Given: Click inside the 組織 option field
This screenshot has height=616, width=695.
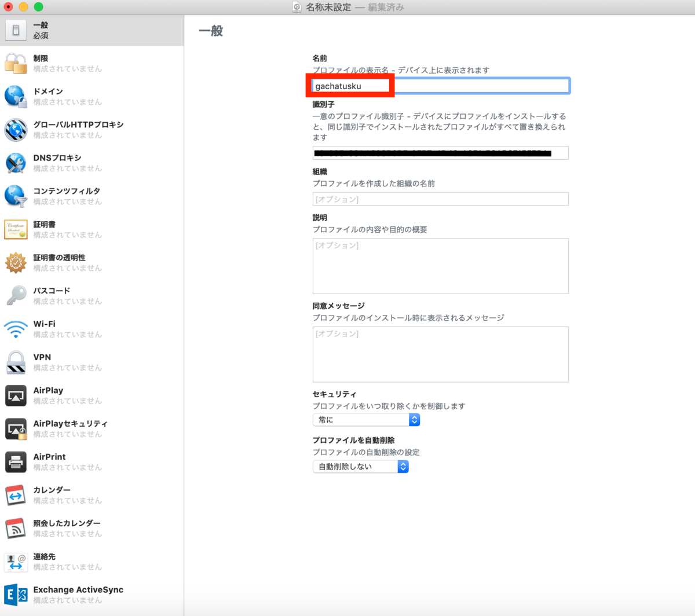Looking at the screenshot, I should coord(440,199).
